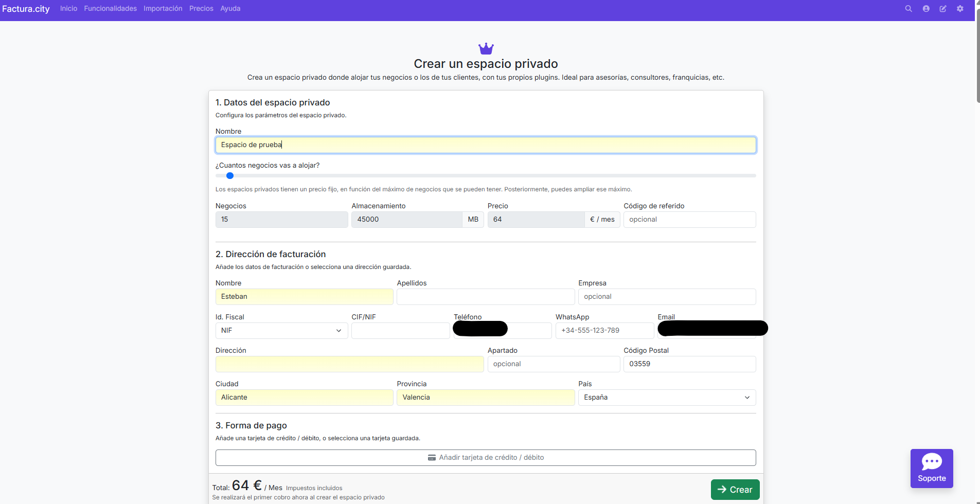
Task: Click the private space Nombre field
Action: coord(486,145)
